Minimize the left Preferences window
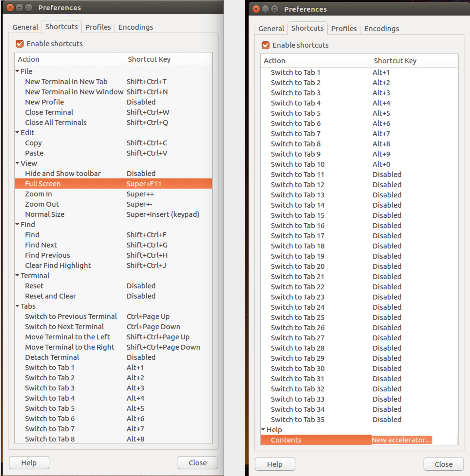Viewport: 470px width, 476px height. 19,8
